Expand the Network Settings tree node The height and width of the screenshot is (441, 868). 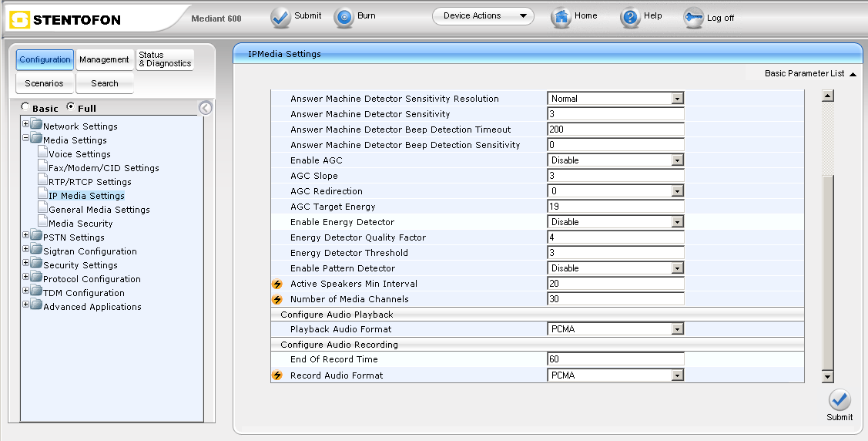coord(26,125)
